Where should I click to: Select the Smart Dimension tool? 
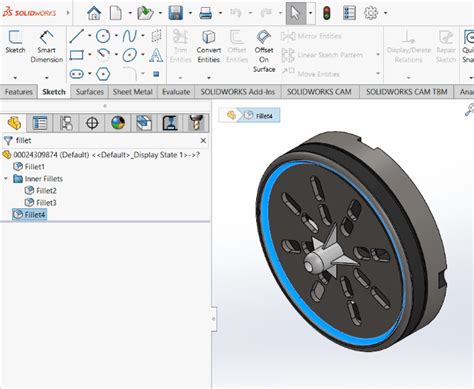coord(47,46)
